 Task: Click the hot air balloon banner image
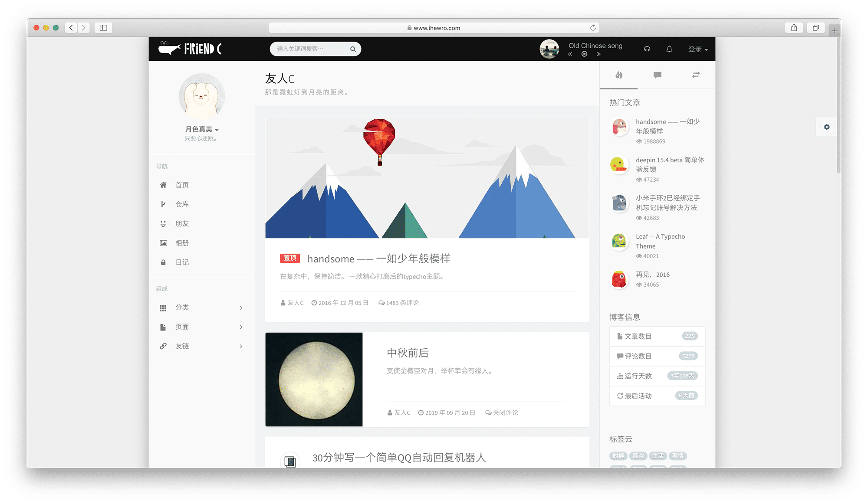tap(427, 177)
